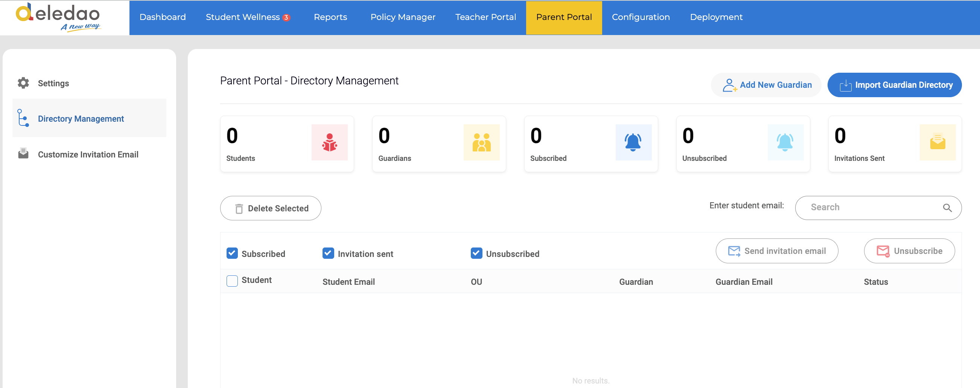Click the Add New Guardian person icon
Image resolution: width=980 pixels, height=388 pixels.
click(x=729, y=85)
